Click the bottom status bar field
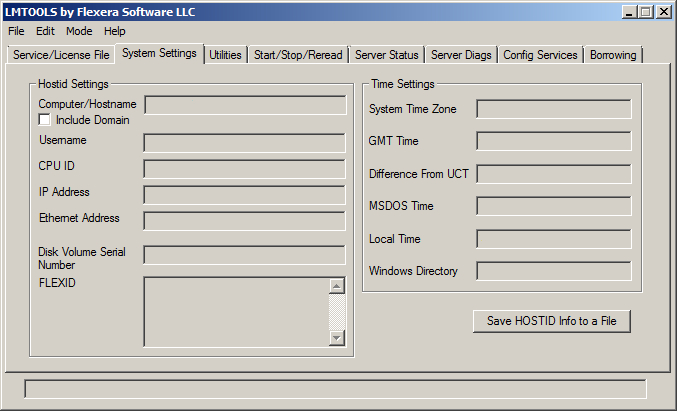 click(335, 389)
